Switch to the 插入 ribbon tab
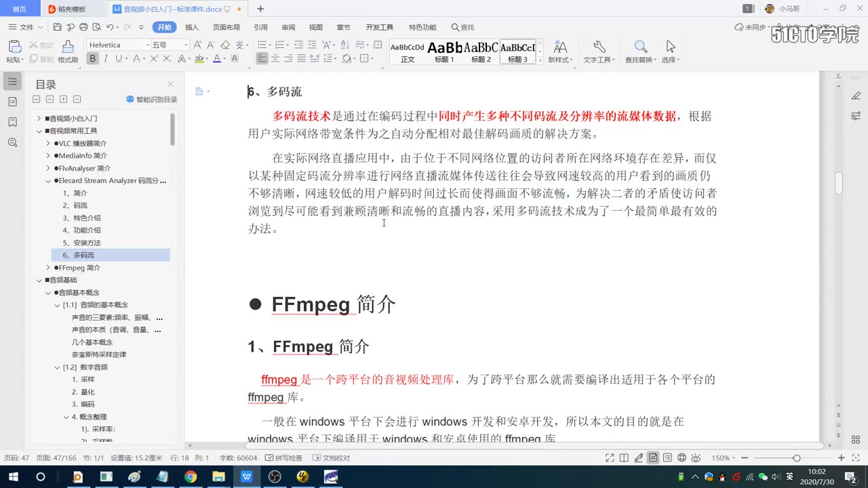The image size is (868, 488). click(x=192, y=27)
